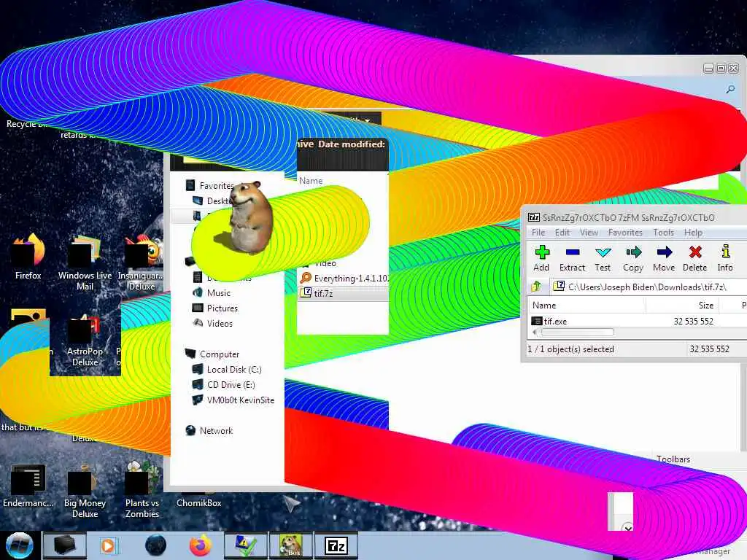Open the Insaniquarium Deluxe desktop icon

click(142, 262)
